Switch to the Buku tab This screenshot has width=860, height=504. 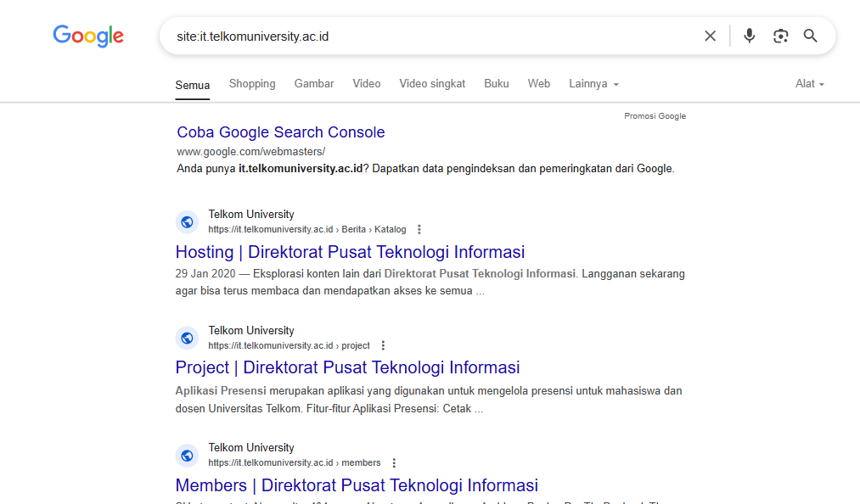click(497, 84)
